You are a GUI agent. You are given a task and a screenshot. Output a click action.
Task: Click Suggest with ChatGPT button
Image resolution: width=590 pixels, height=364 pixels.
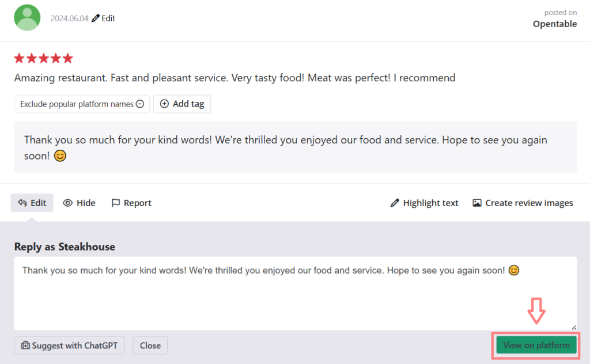[69, 346]
